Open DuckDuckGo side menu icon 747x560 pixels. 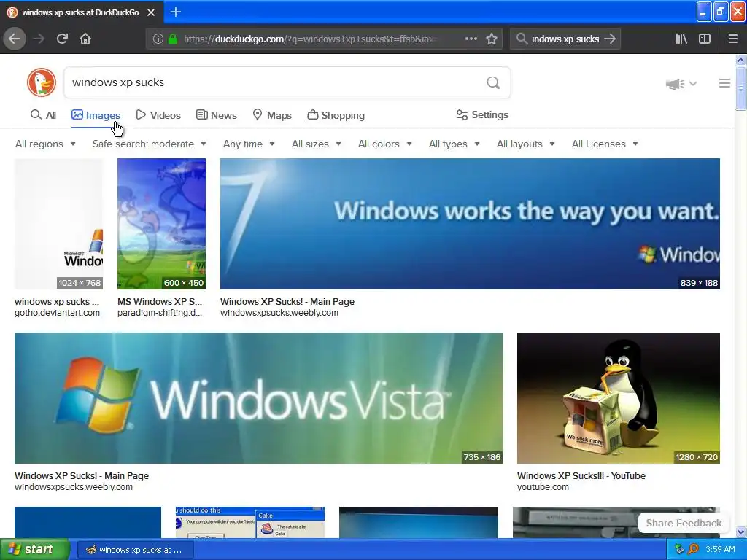pos(724,83)
